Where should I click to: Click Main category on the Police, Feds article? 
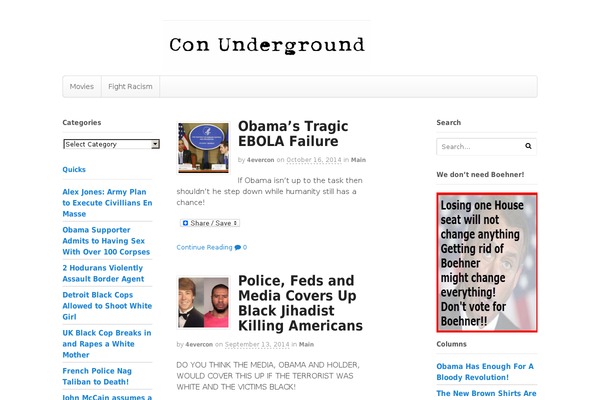click(x=306, y=344)
